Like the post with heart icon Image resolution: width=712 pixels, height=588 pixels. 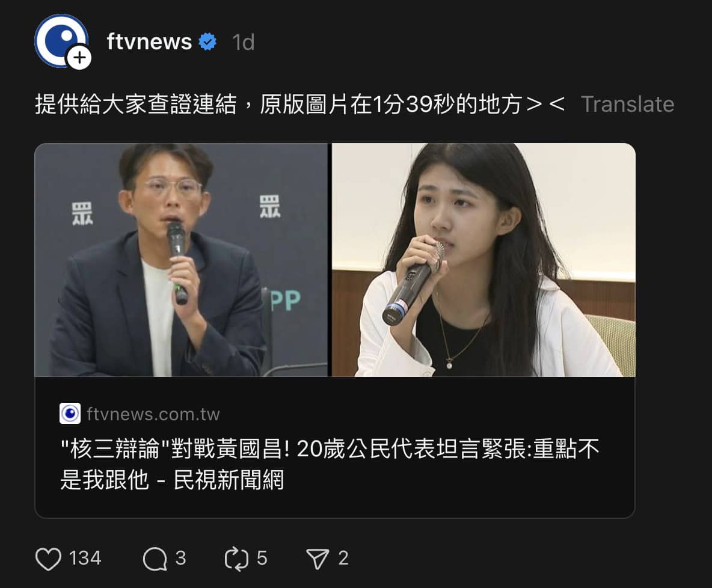tap(48, 559)
